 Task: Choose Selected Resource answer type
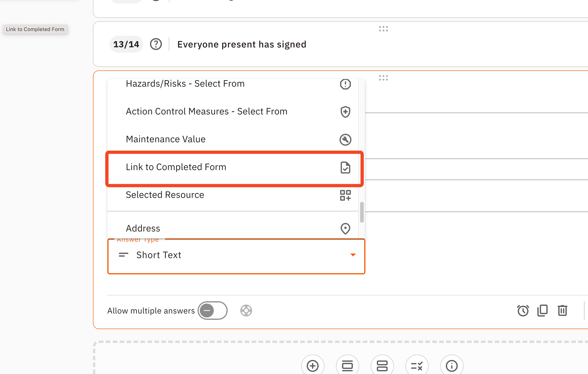coord(234,195)
